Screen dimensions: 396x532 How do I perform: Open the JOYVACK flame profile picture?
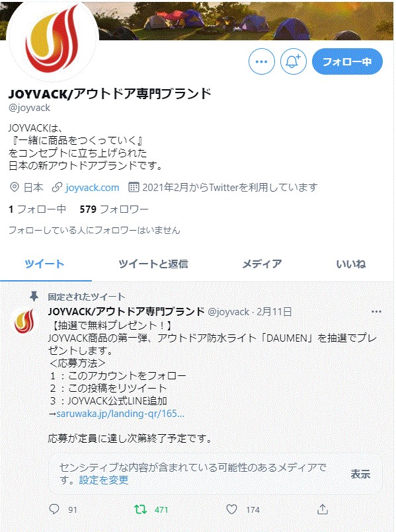[53, 41]
